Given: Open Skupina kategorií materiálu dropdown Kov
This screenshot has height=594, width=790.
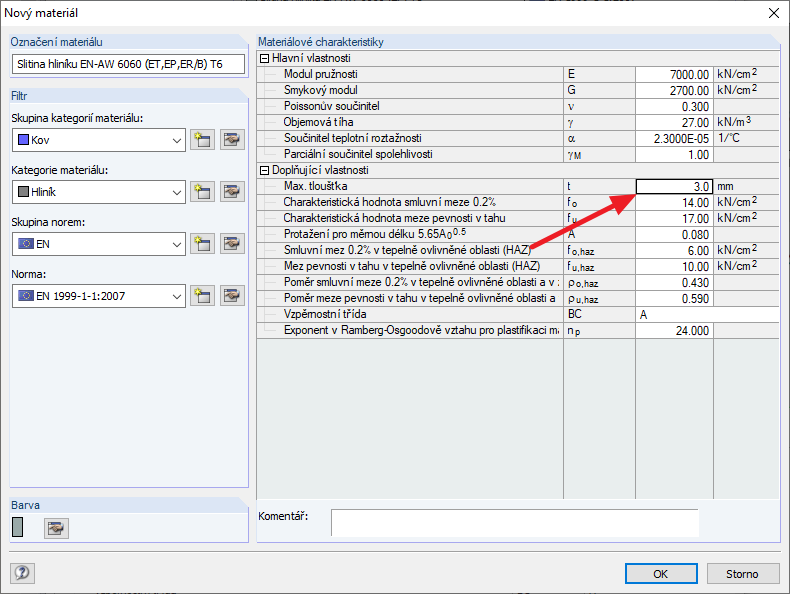Looking at the screenshot, I should coord(99,140).
